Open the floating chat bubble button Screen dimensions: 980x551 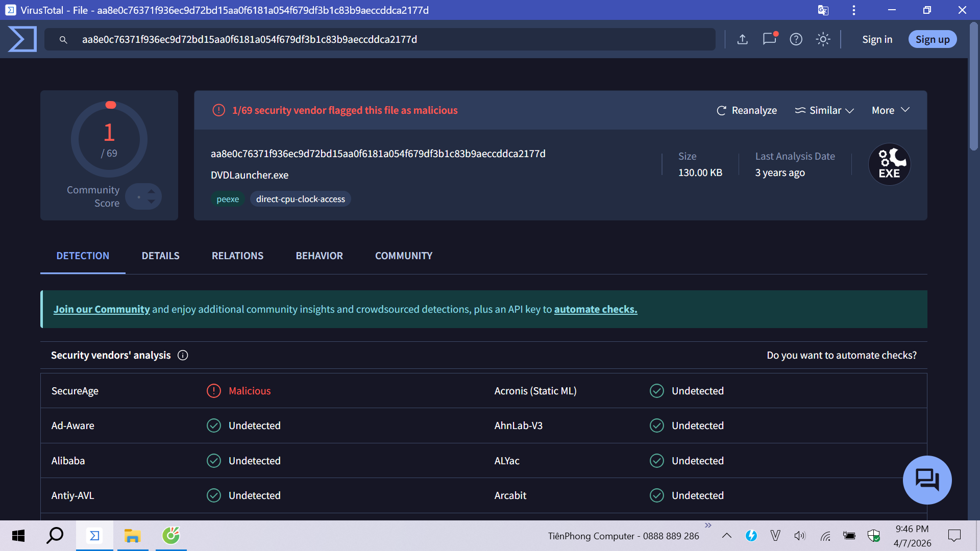(927, 480)
